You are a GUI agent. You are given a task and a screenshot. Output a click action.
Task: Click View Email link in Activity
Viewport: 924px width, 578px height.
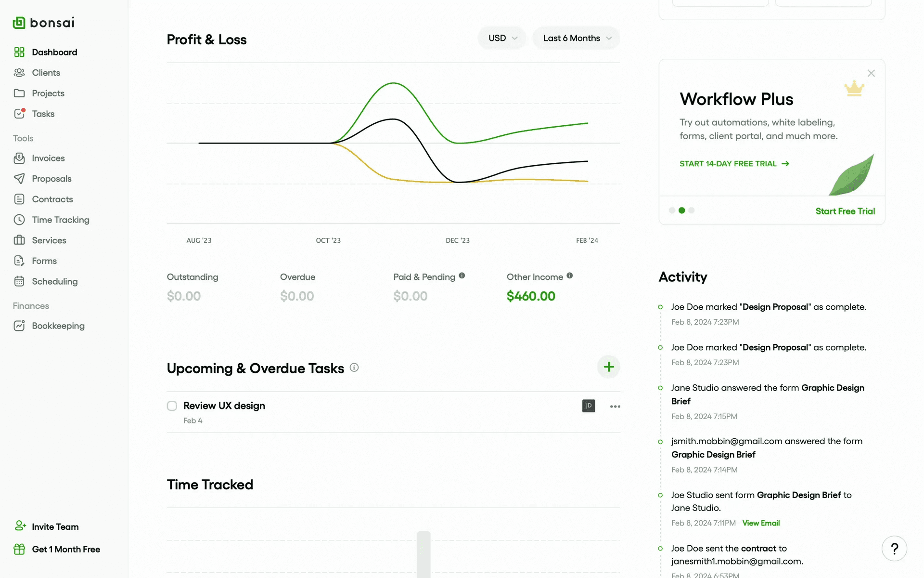(x=760, y=523)
